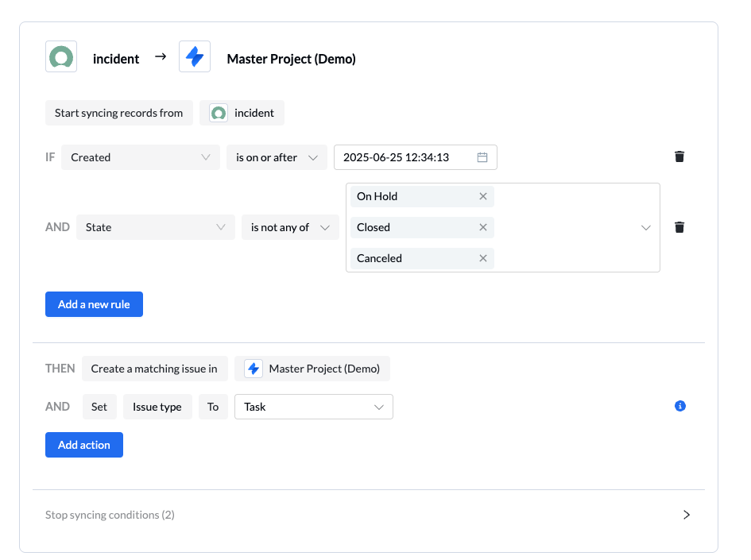Click the Jira icon in the THEN action row
Viewport: 751px width, 560px height.
(x=253, y=368)
